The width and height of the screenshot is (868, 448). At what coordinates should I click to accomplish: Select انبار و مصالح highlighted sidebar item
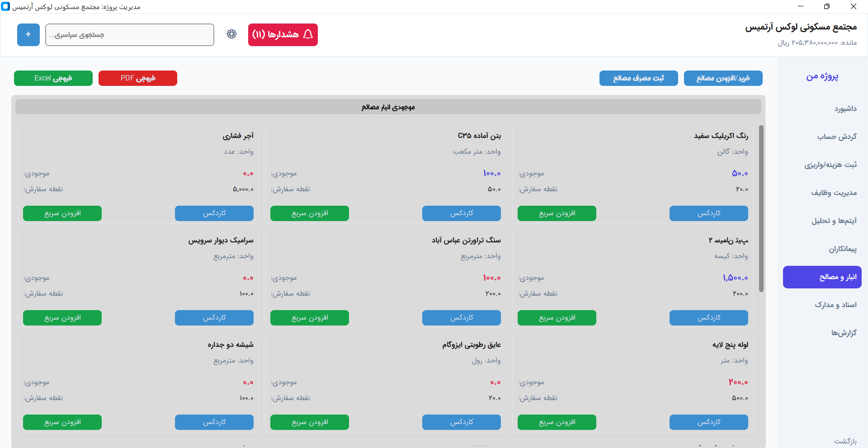point(821,277)
